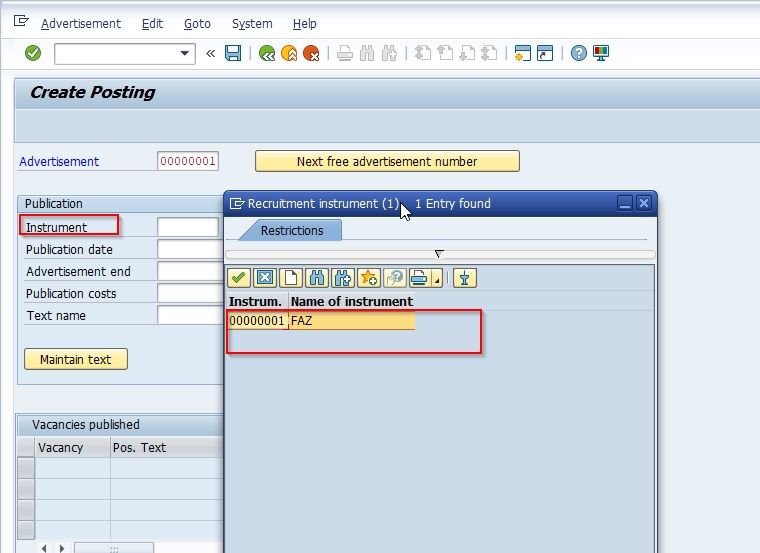
Task: Open the popup Print dropdown arrow
Action: (x=437, y=279)
